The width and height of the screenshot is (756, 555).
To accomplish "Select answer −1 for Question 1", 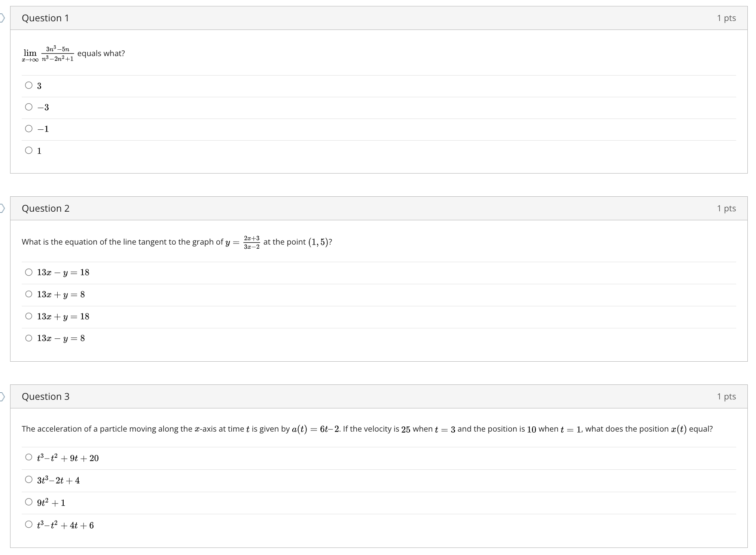I will point(29,129).
